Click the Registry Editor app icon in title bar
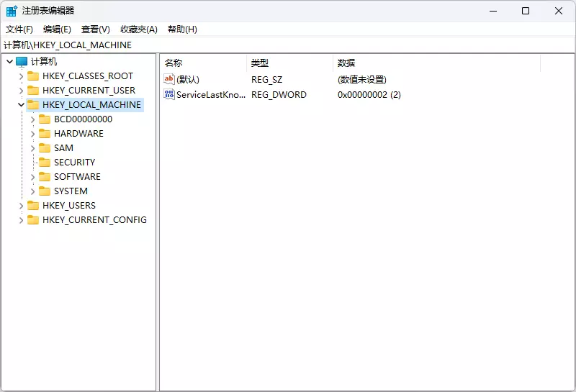Image resolution: width=576 pixels, height=392 pixels. pyautogui.click(x=12, y=11)
